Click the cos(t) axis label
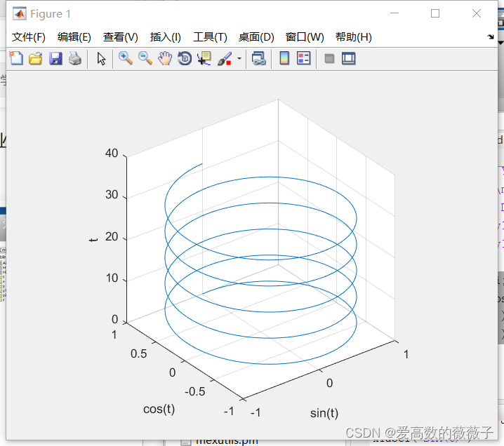Image resolution: width=504 pixels, height=446 pixels. 159,409
